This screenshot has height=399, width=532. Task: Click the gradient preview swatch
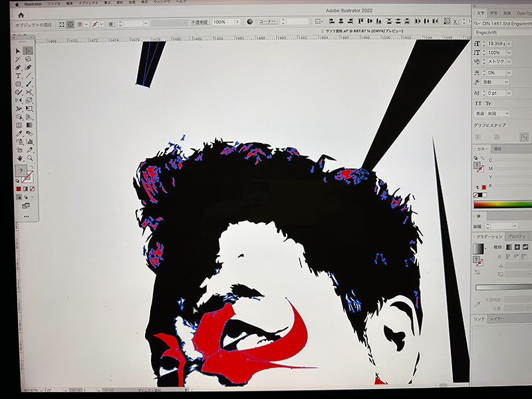coord(478,249)
